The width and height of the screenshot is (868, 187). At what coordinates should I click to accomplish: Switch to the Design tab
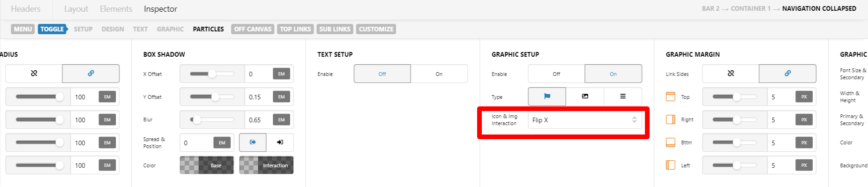pyautogui.click(x=113, y=29)
